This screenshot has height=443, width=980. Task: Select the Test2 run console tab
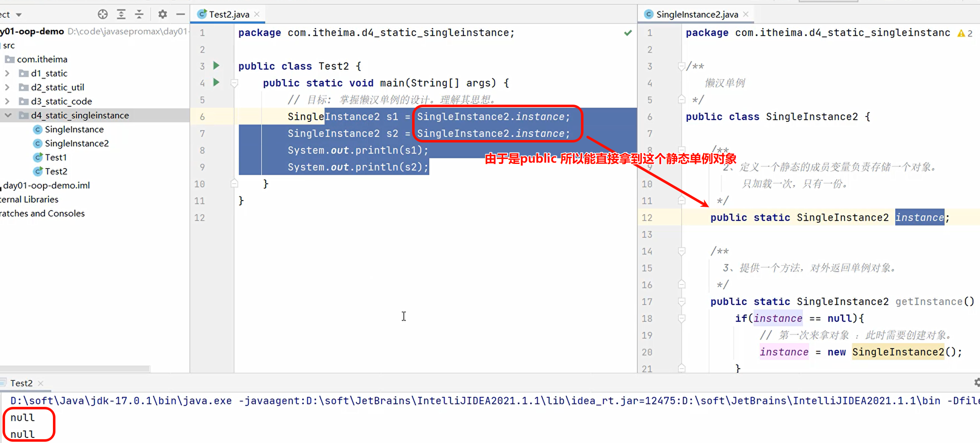click(x=21, y=383)
